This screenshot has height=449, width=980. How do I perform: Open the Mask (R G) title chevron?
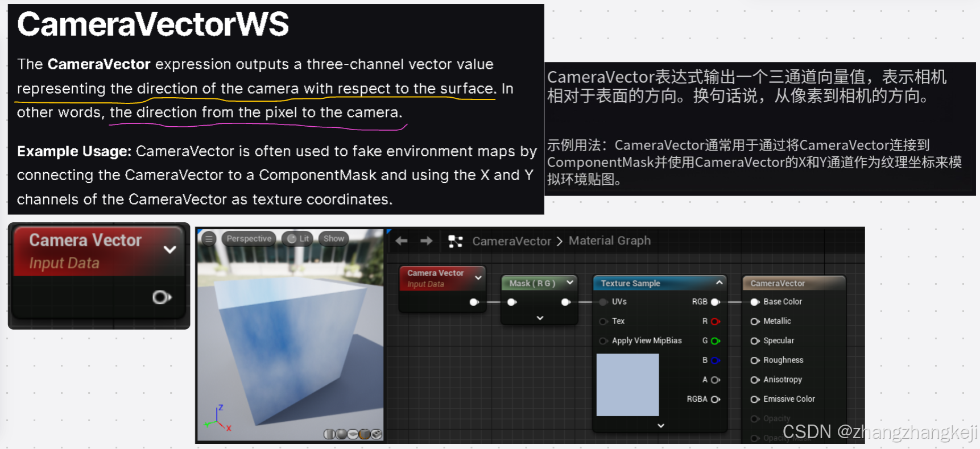coord(570,282)
